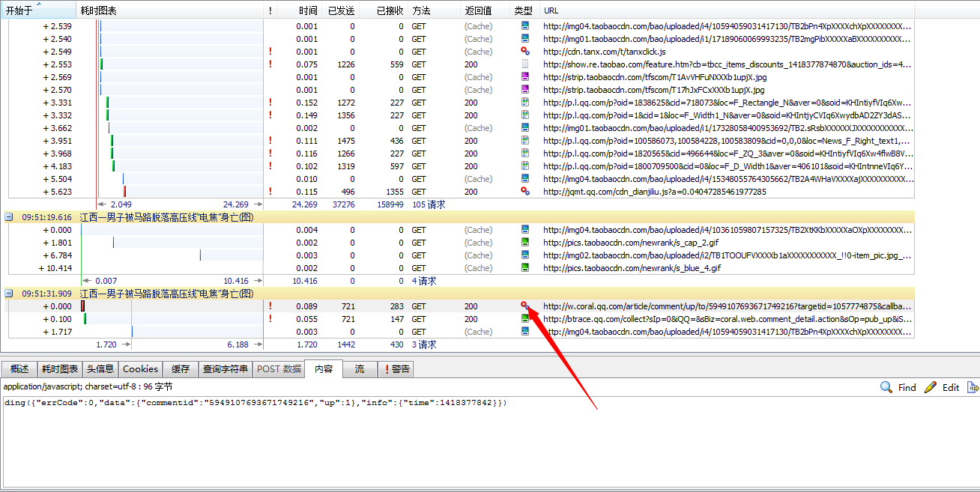The height and width of the screenshot is (492, 980).
Task: Click the Edit pencil icon
Action: click(x=931, y=387)
